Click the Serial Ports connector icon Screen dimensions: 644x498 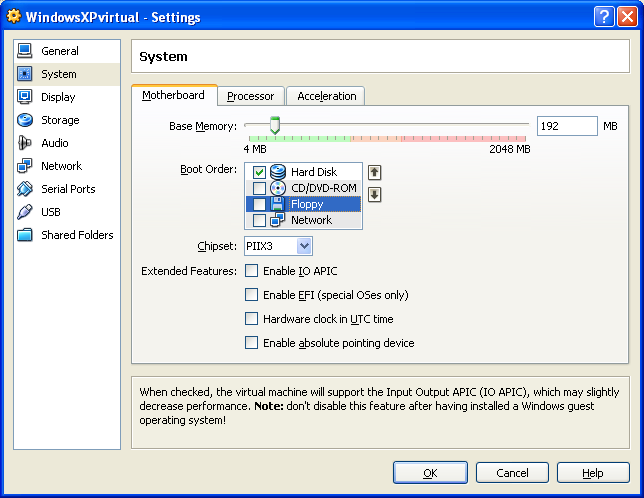(x=25, y=189)
